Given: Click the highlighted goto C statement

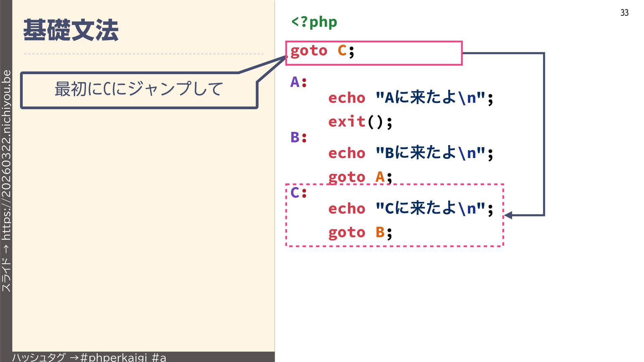Looking at the screenshot, I should tap(322, 51).
